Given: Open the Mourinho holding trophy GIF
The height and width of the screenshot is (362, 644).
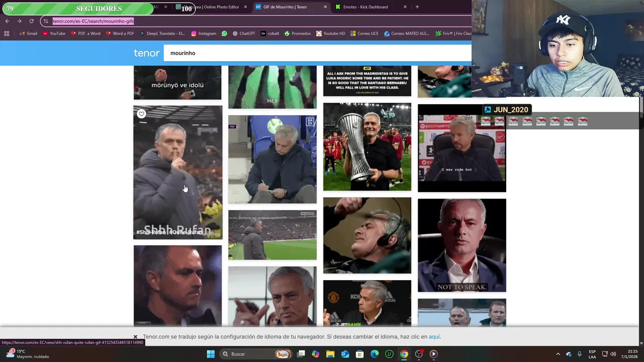Looking at the screenshot, I should click(367, 147).
